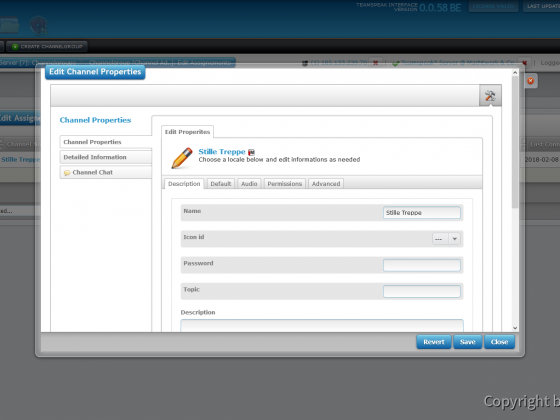Image resolution: width=560 pixels, height=420 pixels.
Task: Click the Channelgroup Edit Assignments breadcrumb in background
Action: [x=160, y=63]
